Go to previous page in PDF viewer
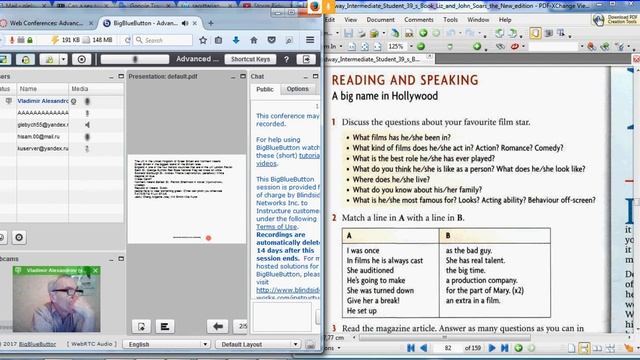 click(424, 348)
